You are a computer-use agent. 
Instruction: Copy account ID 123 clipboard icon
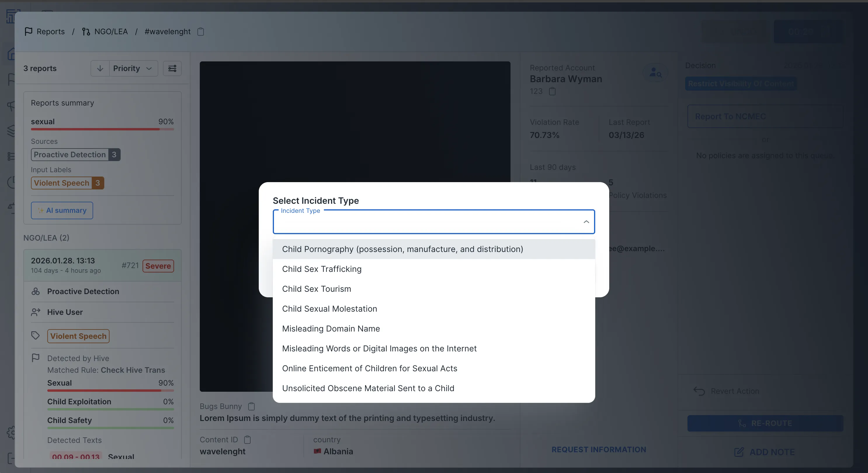(552, 91)
